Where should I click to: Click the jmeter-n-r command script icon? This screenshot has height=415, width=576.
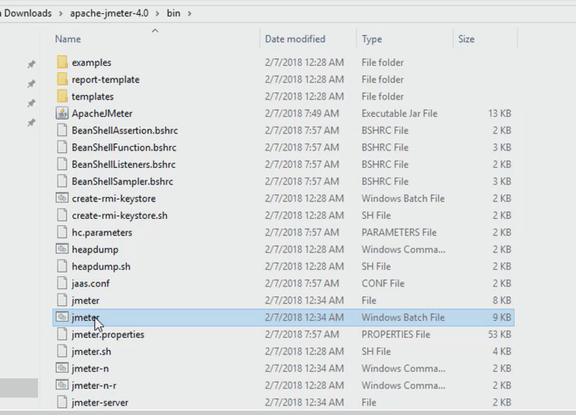tap(62, 385)
